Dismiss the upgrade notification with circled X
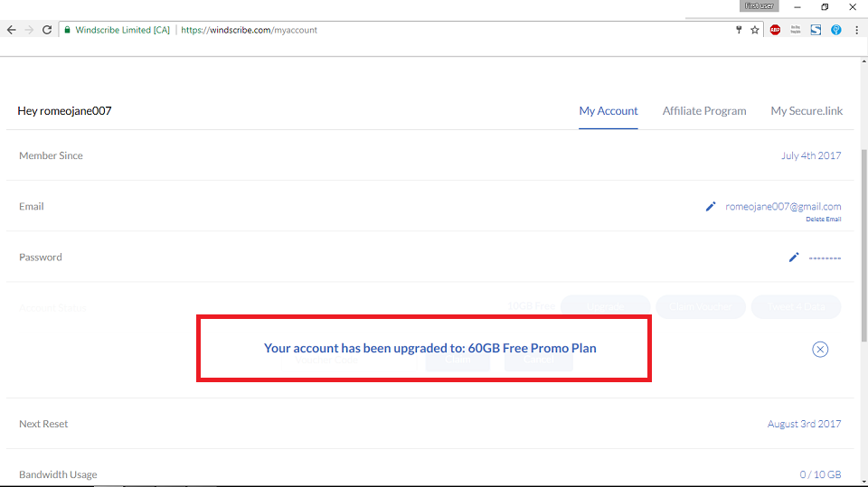This screenshot has width=868, height=487. coord(820,349)
